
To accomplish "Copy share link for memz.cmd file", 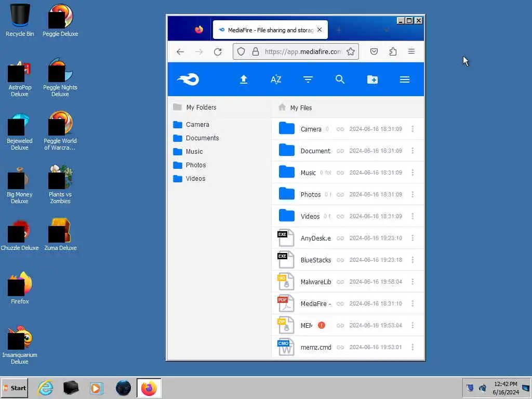I will [x=340, y=348].
